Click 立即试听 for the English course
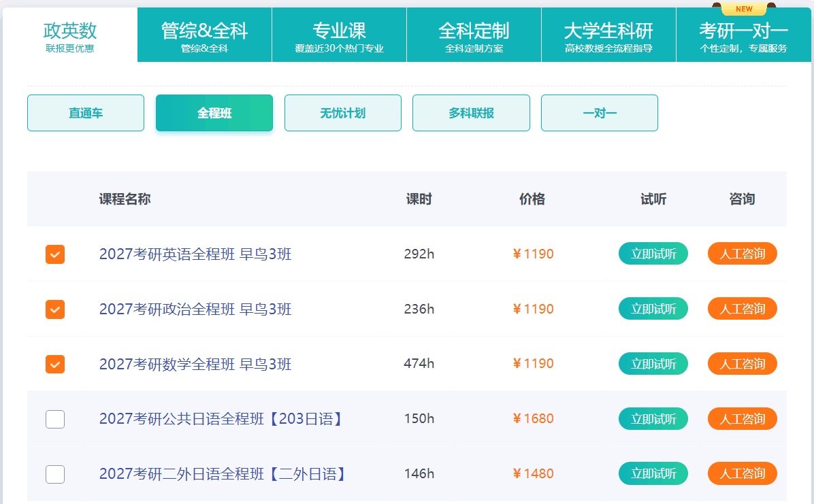Screen dimensions: 814x504 pyautogui.click(x=653, y=254)
